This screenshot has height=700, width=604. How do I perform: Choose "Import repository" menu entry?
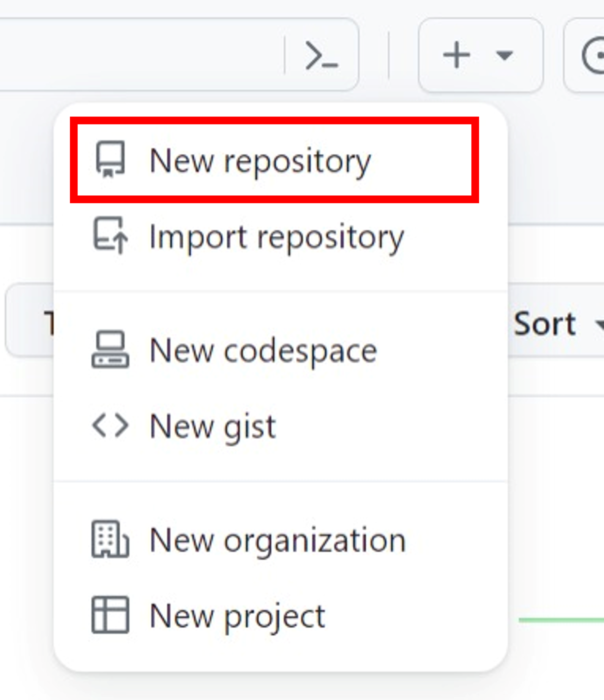click(x=276, y=237)
